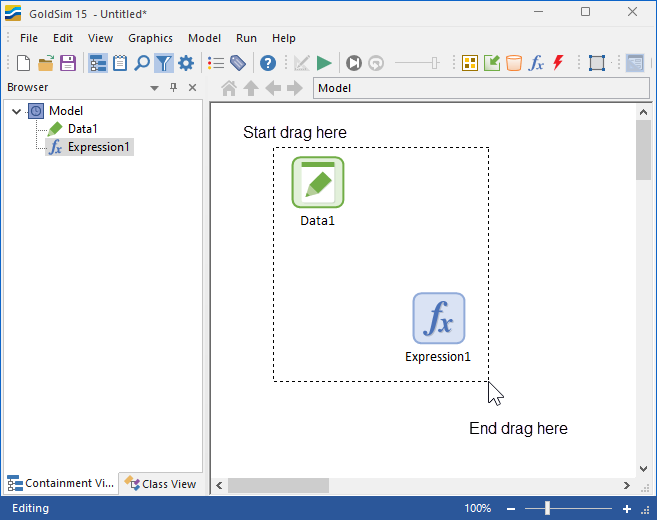
Task: Open the View menu
Action: click(x=100, y=38)
